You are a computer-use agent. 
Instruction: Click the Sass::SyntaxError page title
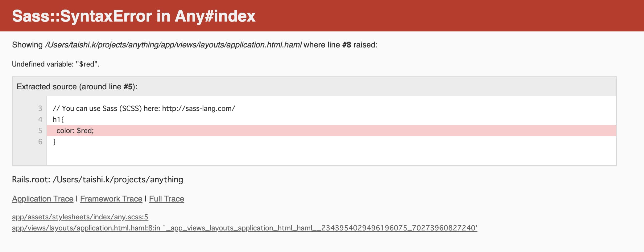134,16
